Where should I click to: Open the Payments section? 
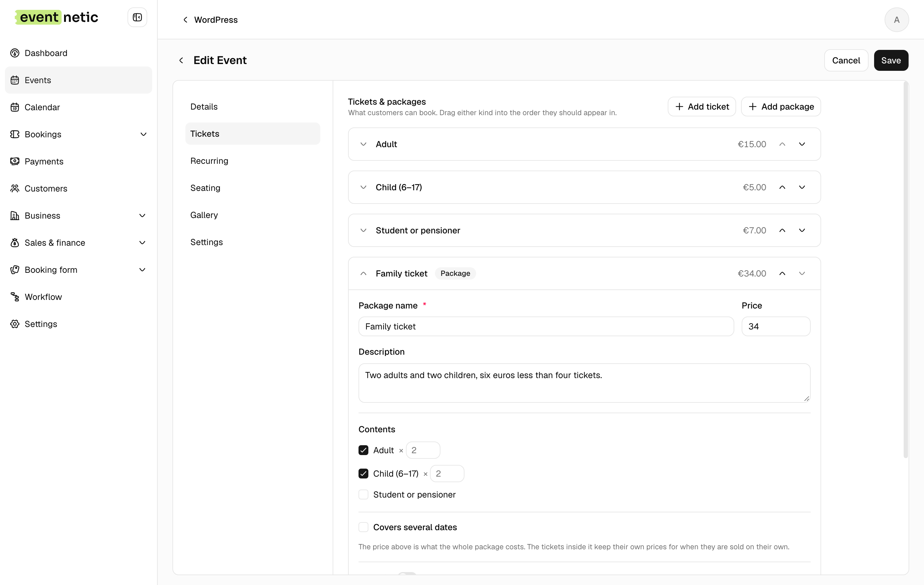tap(78, 161)
